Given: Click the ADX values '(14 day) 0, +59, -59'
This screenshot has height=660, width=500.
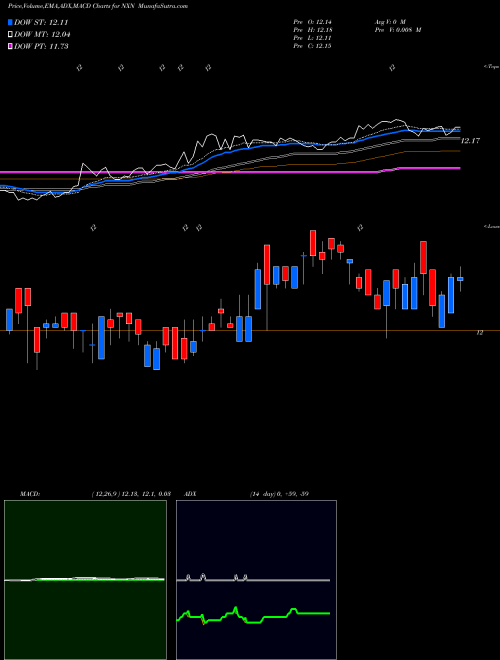Looking at the screenshot, I should pyautogui.click(x=279, y=494).
